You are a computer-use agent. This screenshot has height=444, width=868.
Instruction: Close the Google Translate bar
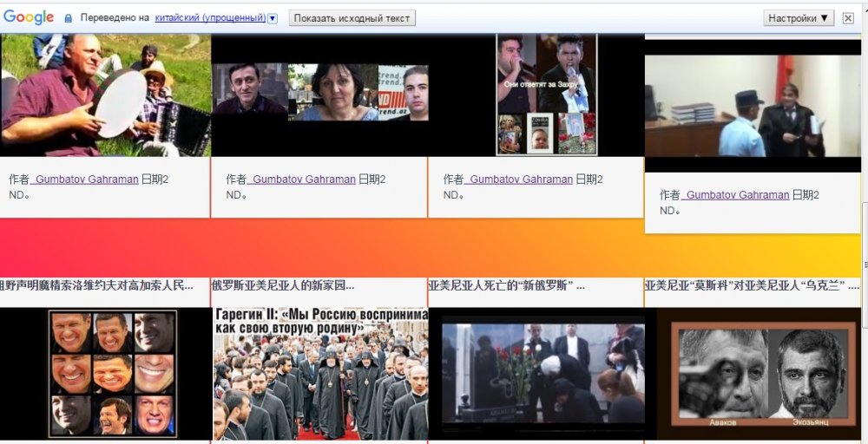[x=848, y=18]
